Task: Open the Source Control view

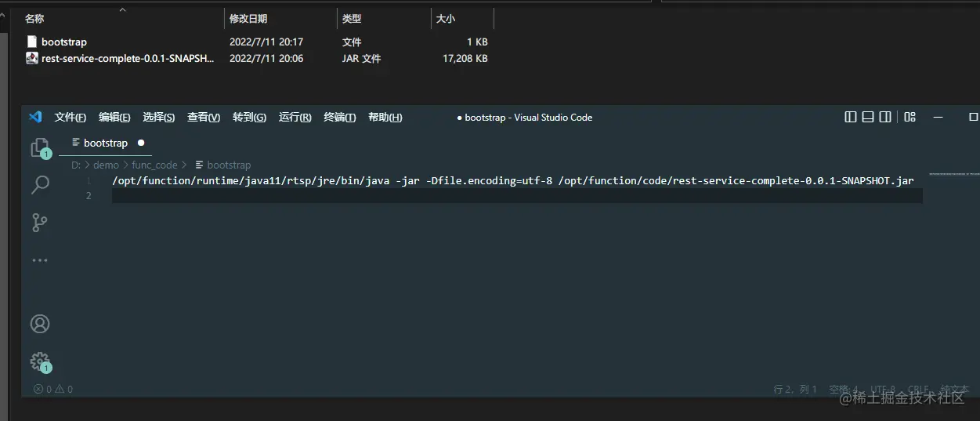Action: point(39,223)
